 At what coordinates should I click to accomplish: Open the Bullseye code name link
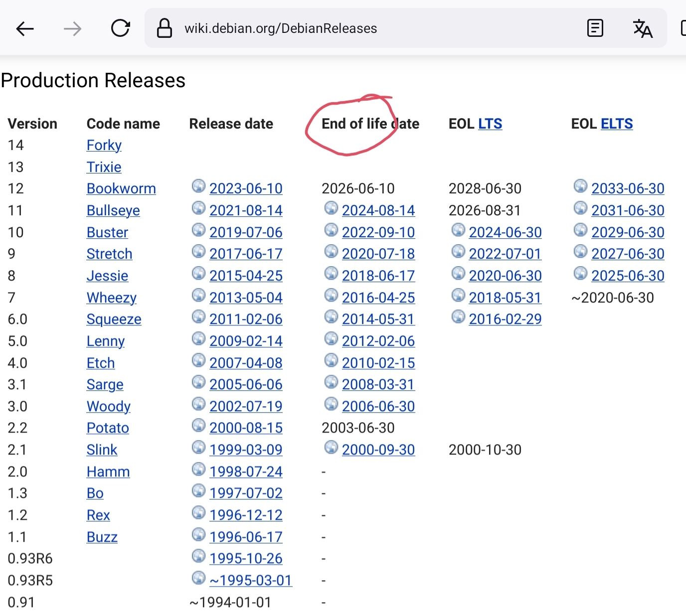coord(113,210)
